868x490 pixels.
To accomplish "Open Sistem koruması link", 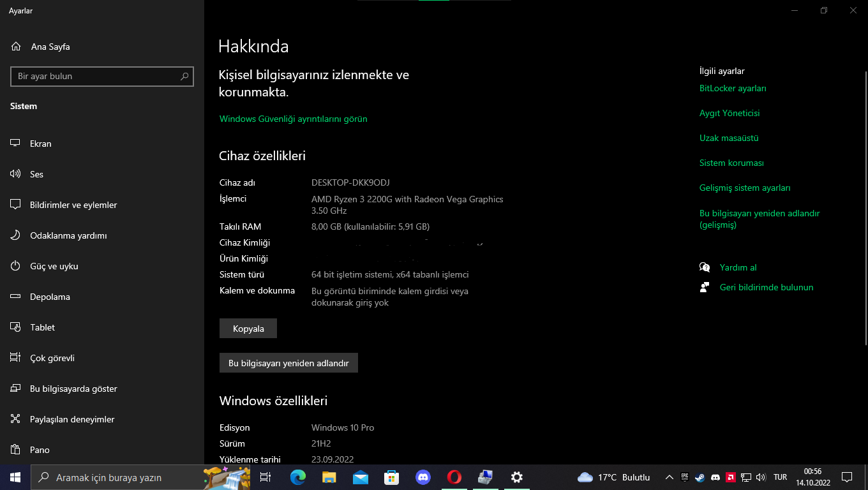I will coord(731,163).
